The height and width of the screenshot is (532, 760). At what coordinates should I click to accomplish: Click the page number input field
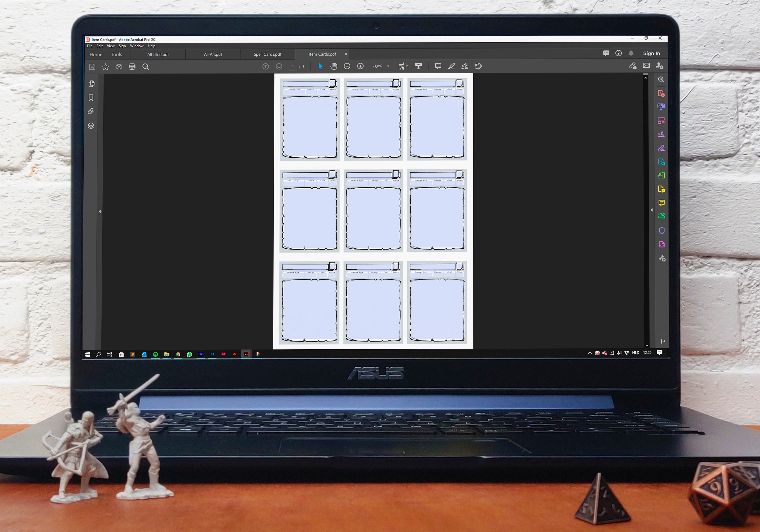(293, 66)
